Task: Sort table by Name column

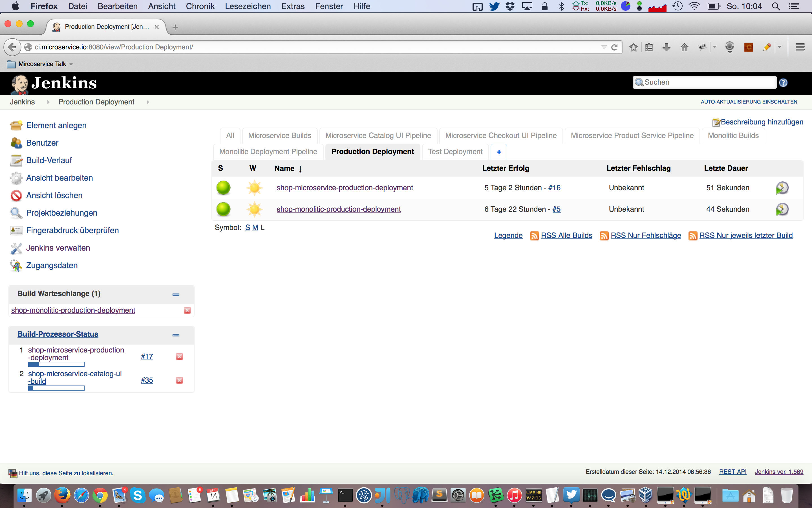Action: coord(288,168)
